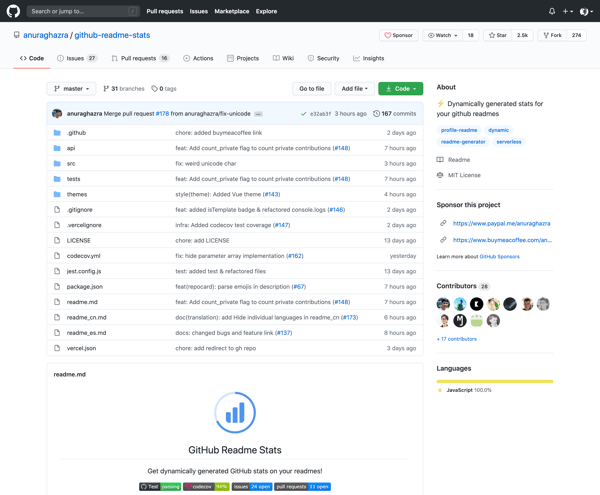The height and width of the screenshot is (495, 600).
Task: Click the search or jump to field
Action: pyautogui.click(x=83, y=11)
